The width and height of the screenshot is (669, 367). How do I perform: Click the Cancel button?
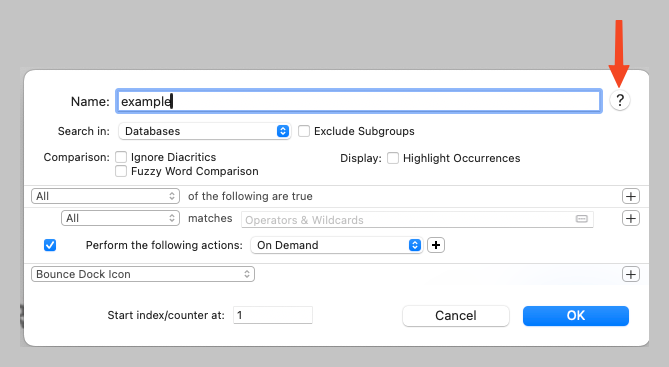456,316
